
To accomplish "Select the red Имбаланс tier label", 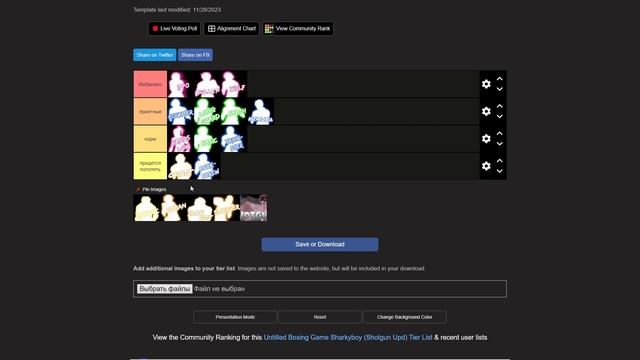I will click(150, 84).
